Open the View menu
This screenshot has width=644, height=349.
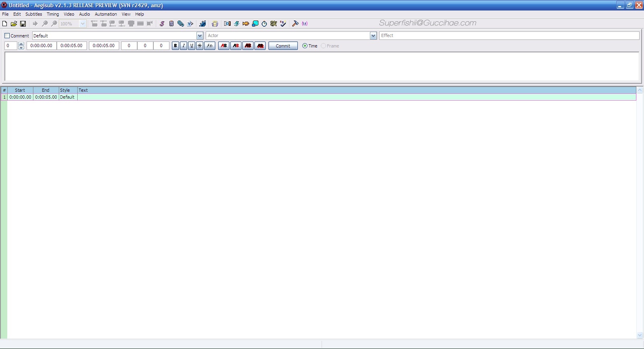click(x=126, y=14)
